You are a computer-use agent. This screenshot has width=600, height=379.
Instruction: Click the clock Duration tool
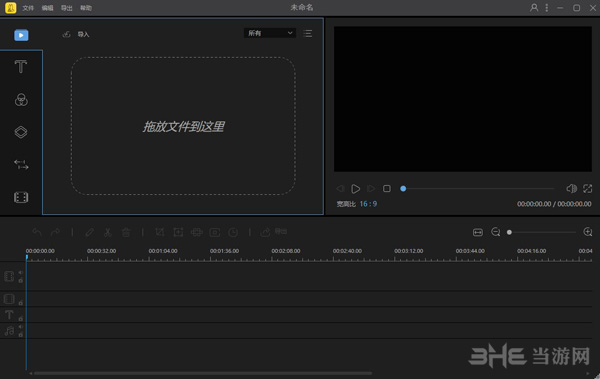pos(233,232)
